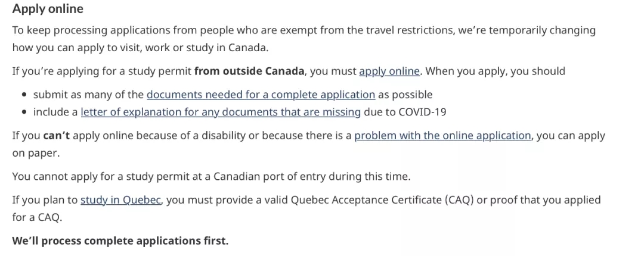Image resolution: width=644 pixels, height=256 pixels.
Task: Follow the 'study in Quebec' link
Action: click(x=120, y=200)
